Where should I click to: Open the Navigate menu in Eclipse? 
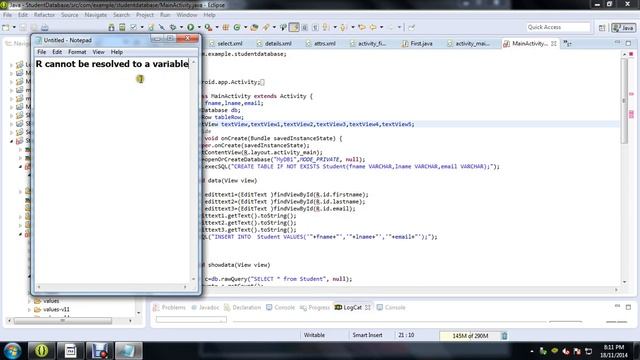tap(96, 15)
